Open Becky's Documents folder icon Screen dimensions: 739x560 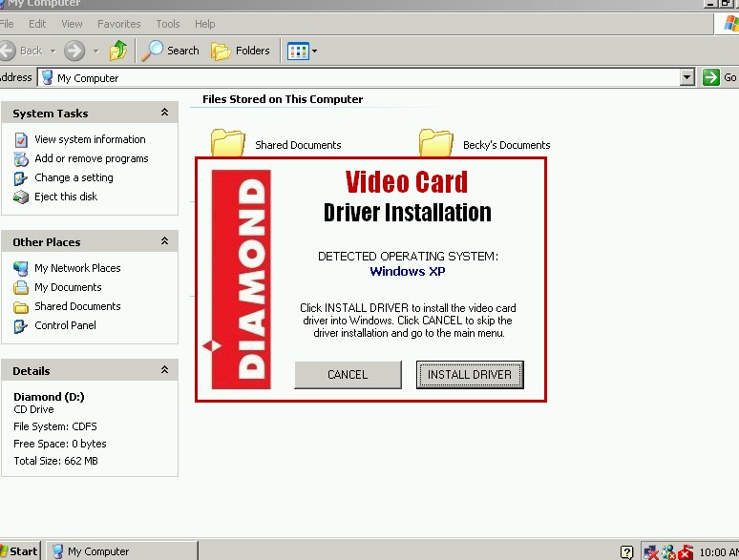pos(436,143)
